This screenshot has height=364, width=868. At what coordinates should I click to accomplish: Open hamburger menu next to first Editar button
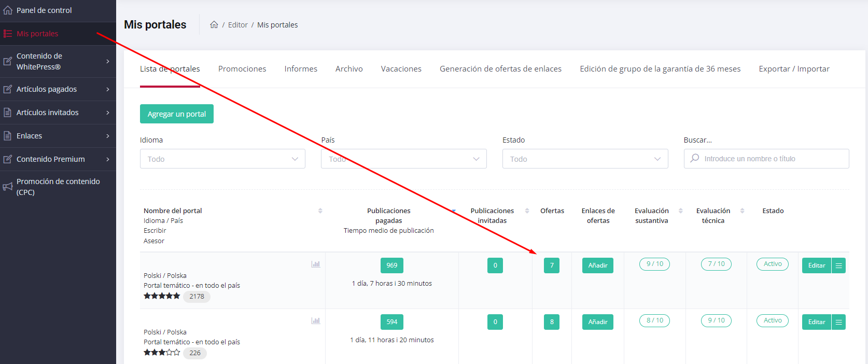pyautogui.click(x=838, y=265)
